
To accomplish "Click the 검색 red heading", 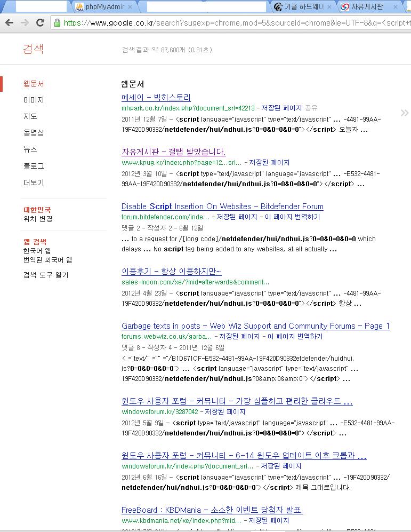I will pos(33,49).
